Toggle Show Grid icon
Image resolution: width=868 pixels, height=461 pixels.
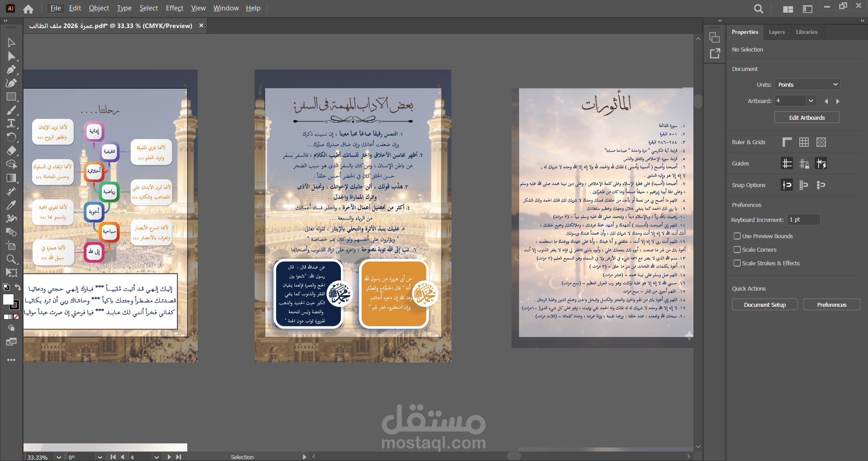pyautogui.click(x=804, y=142)
